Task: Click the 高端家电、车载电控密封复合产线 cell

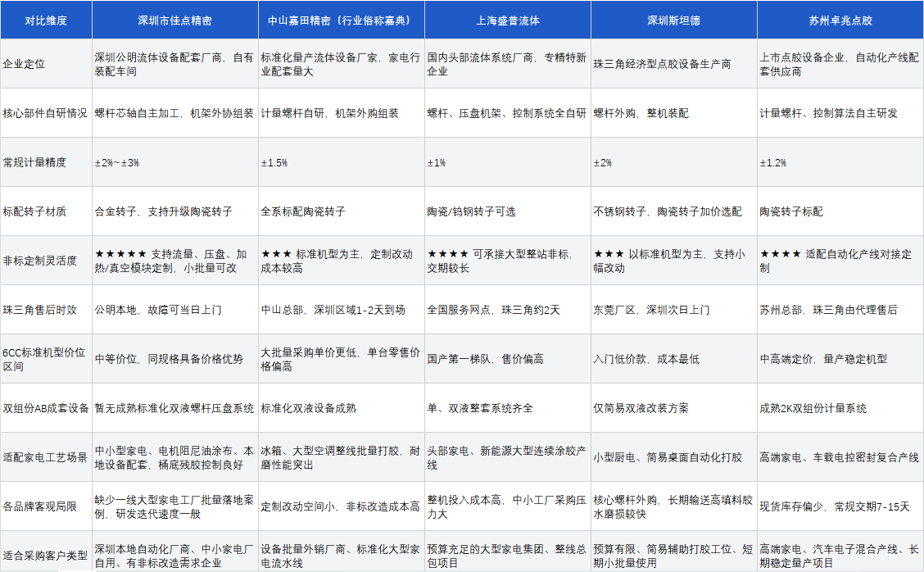Action: point(840,457)
